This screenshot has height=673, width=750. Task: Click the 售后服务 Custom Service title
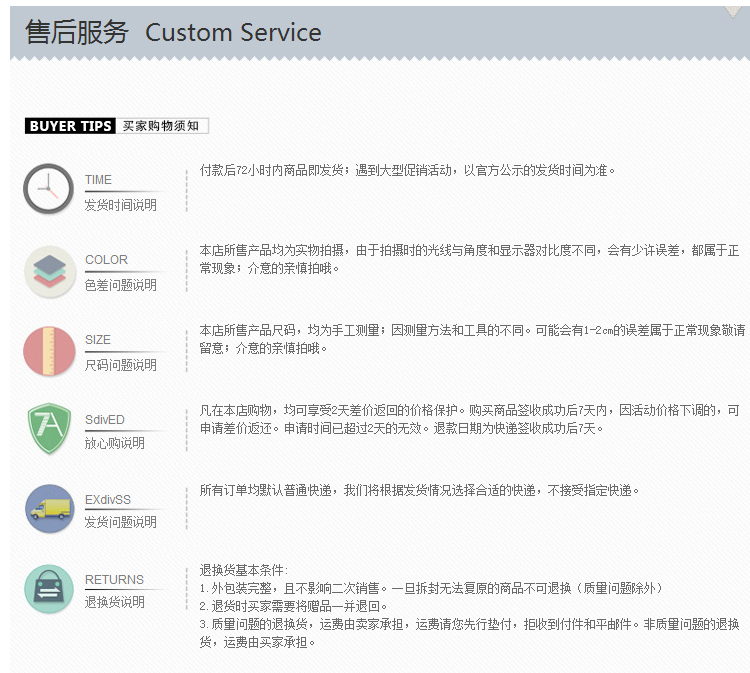pyautogui.click(x=173, y=32)
